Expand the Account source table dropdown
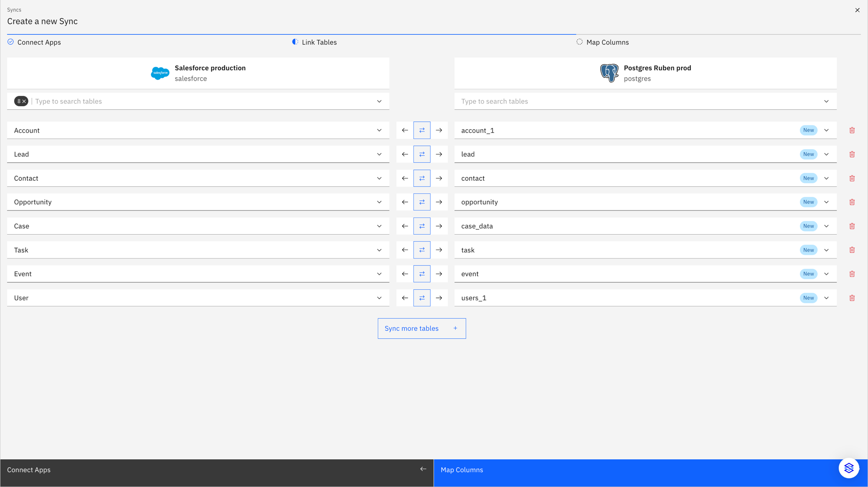The image size is (868, 487). (x=379, y=130)
